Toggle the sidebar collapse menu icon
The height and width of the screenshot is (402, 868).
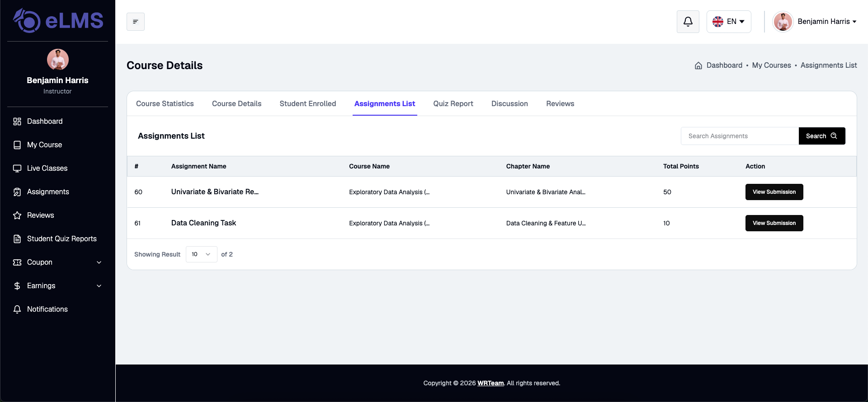136,22
